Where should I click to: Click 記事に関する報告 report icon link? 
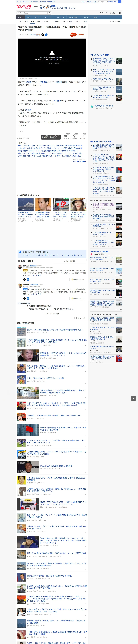(23, 138)
